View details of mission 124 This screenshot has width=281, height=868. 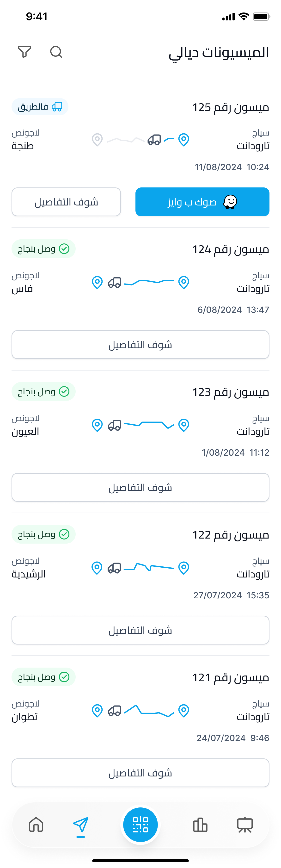tap(140, 345)
